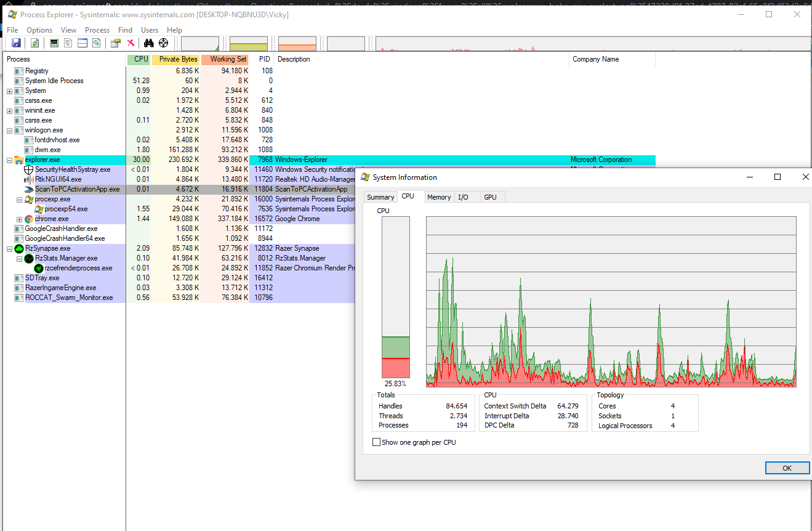This screenshot has height=531, width=812.
Task: Open the Process menu
Action: point(97,30)
